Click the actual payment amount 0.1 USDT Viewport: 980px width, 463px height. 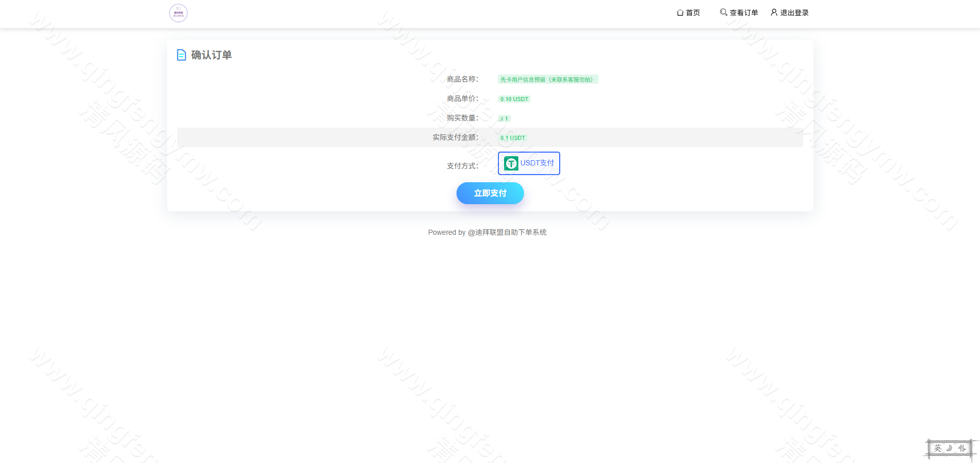[x=513, y=138]
